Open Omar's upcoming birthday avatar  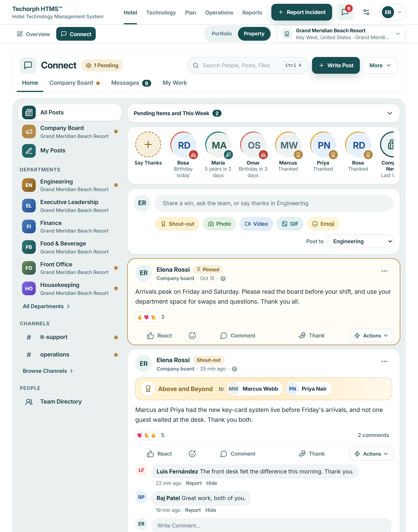254,145
